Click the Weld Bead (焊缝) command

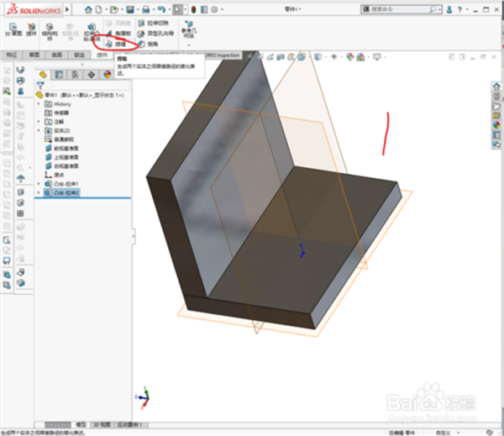(x=116, y=44)
